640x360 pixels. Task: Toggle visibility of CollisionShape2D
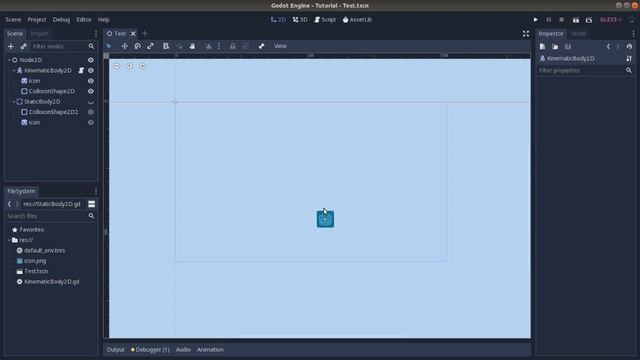tap(91, 91)
